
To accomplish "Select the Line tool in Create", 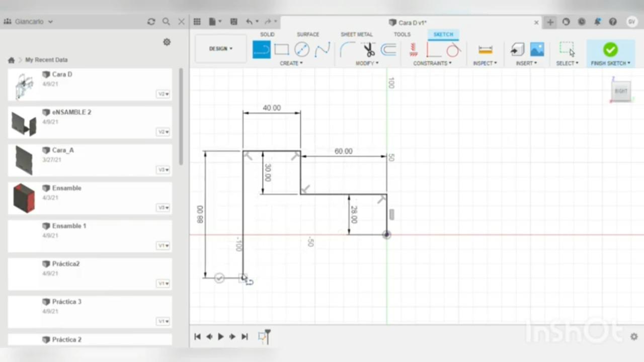I will coord(262,49).
